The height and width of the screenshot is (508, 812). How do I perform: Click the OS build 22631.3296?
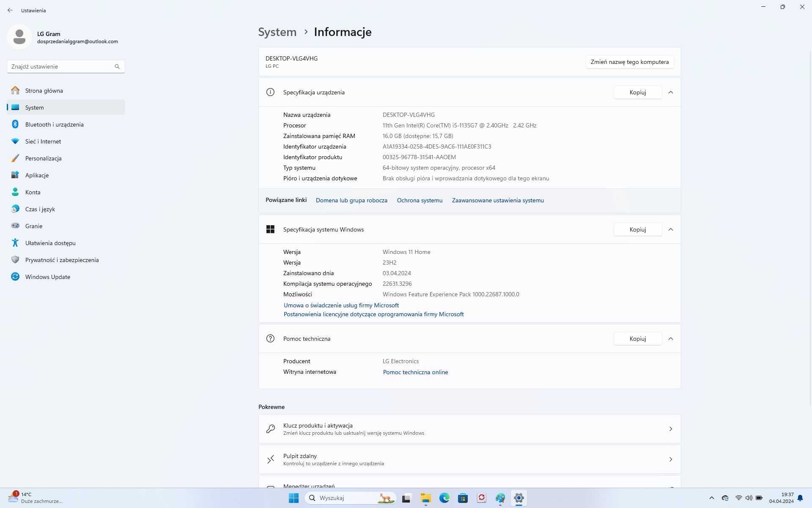(397, 284)
